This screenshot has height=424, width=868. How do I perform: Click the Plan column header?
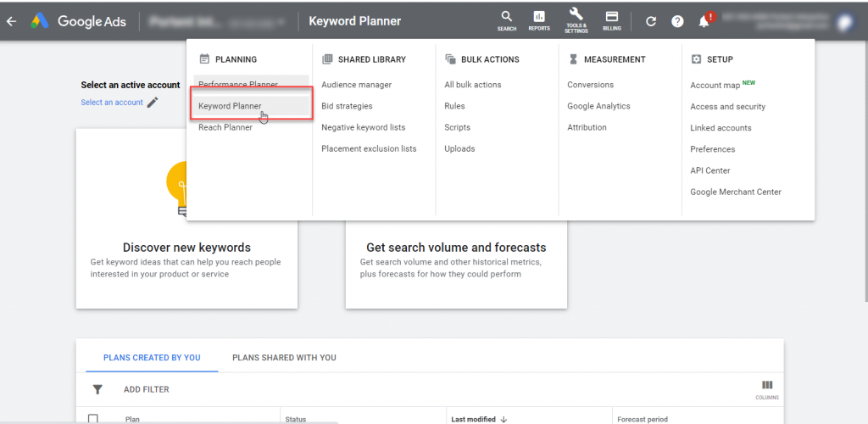[132, 420]
